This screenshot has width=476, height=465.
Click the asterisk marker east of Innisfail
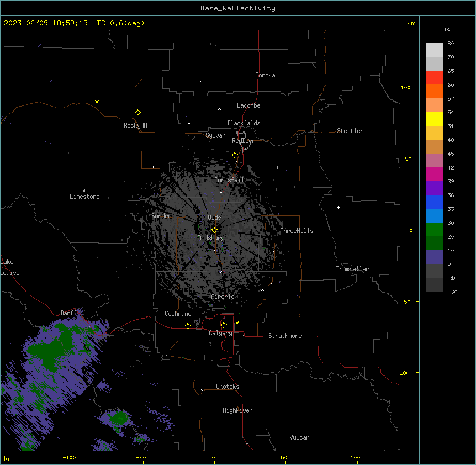click(277, 167)
